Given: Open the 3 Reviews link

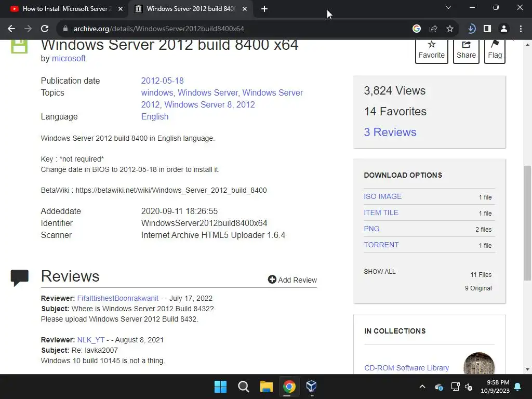Looking at the screenshot, I should [390, 132].
